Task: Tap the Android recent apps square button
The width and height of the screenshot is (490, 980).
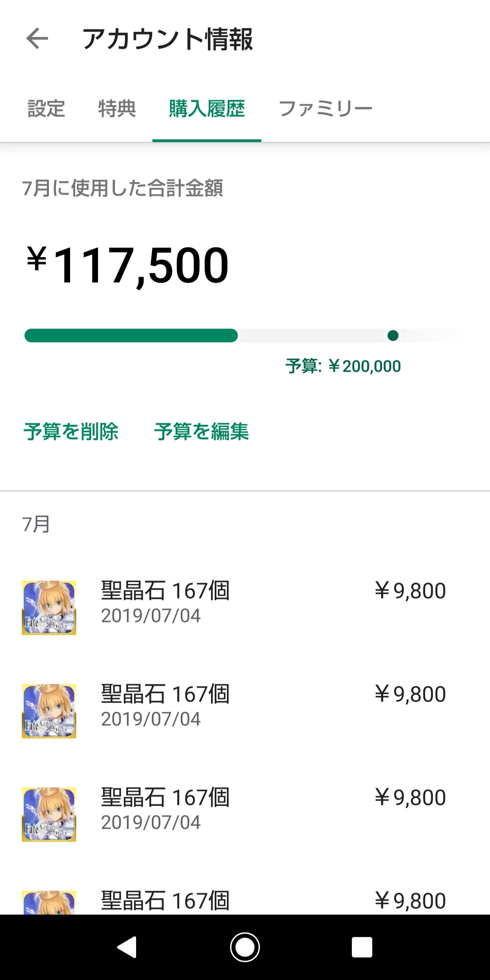Action: (362, 947)
